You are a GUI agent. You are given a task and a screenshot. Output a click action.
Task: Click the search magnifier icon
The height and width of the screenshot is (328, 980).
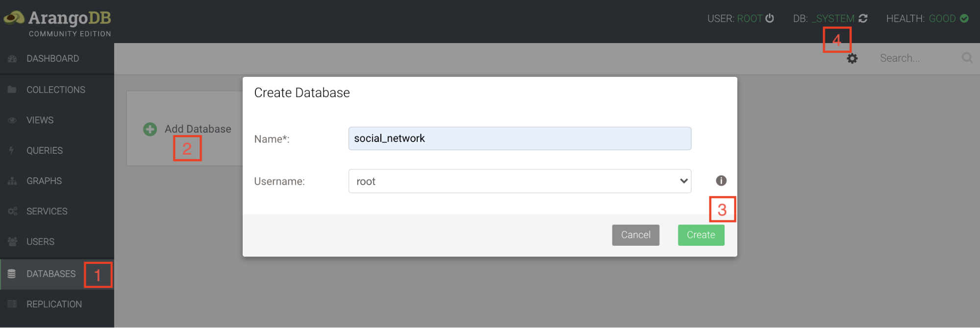(967, 58)
